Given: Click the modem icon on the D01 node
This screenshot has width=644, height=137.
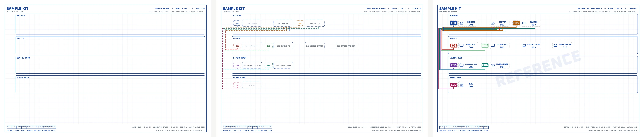Looking at the screenshot, I should point(462,23).
